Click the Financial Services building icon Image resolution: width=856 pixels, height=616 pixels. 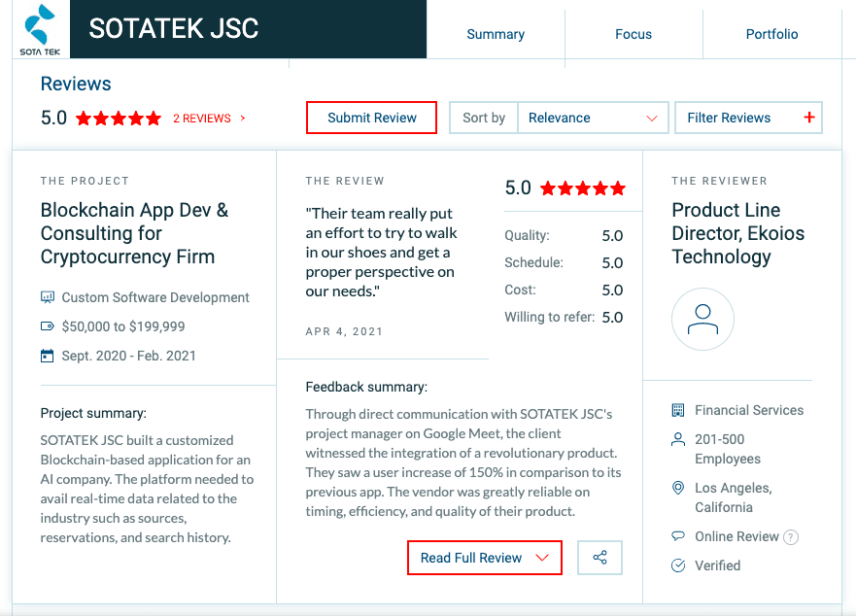tap(678, 410)
